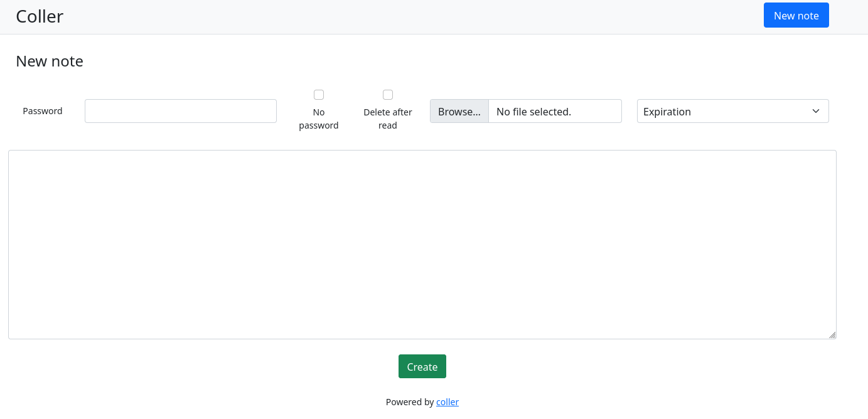Image resolution: width=868 pixels, height=419 pixels.
Task: Click the "Delete after read" label text
Action: [388, 119]
